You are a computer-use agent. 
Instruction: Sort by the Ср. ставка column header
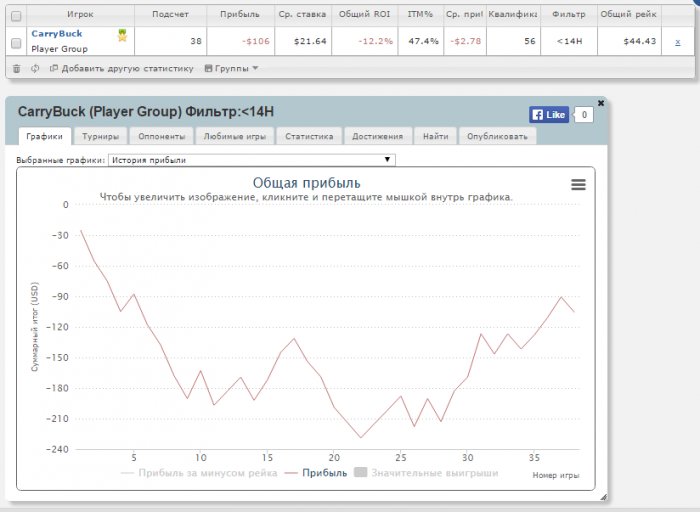coord(303,14)
